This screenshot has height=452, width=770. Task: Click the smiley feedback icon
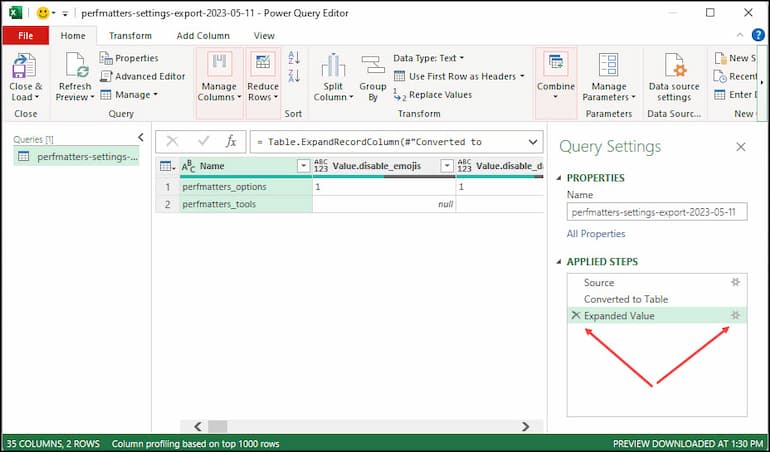[43, 13]
